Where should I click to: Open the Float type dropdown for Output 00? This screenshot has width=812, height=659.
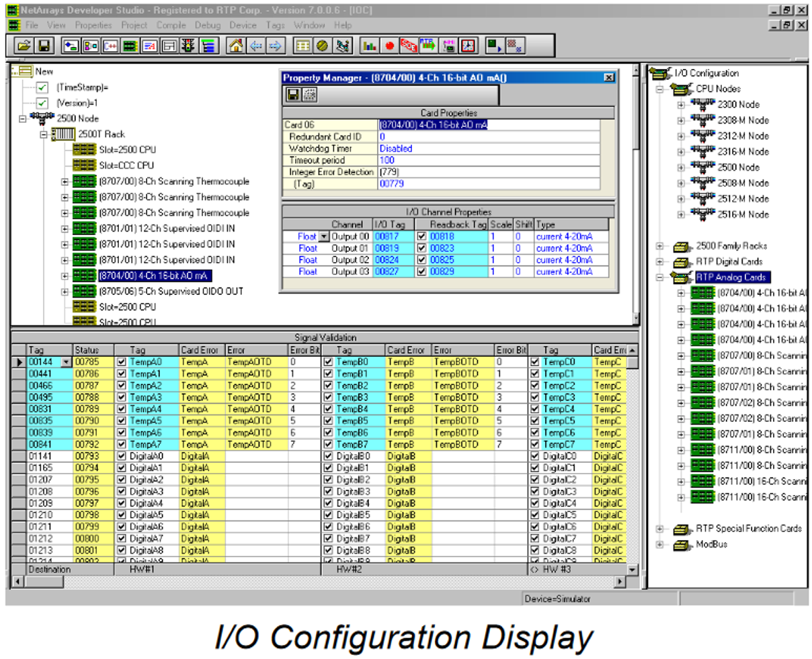click(324, 236)
